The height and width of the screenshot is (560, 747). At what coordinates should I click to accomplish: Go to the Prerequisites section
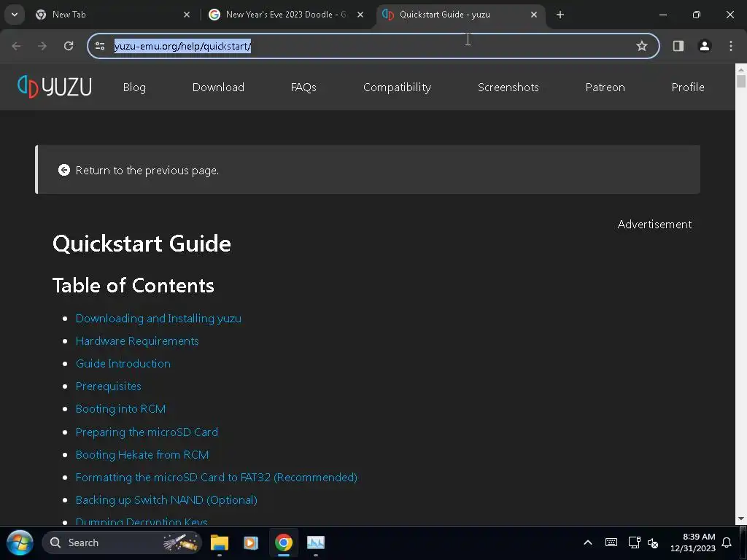(x=108, y=386)
